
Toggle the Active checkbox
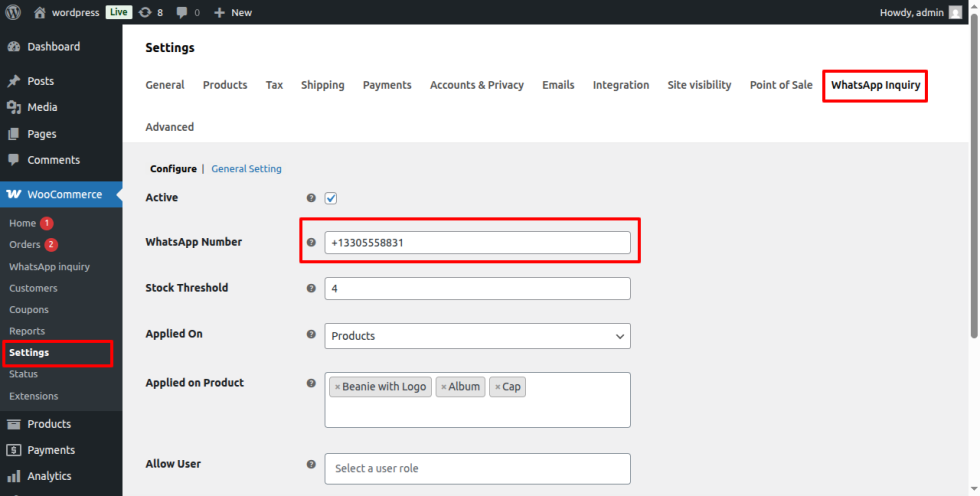(331, 199)
